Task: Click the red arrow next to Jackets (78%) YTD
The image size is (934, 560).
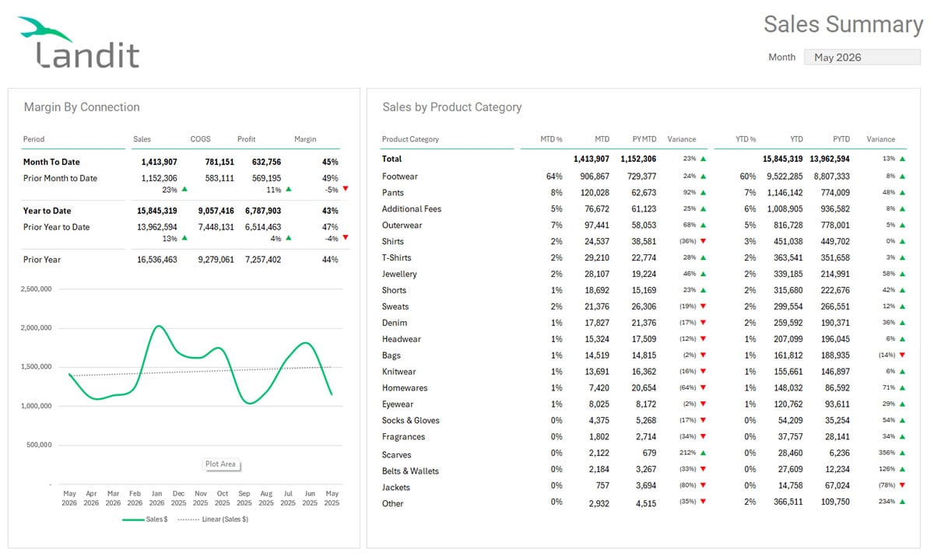Action: tap(902, 486)
